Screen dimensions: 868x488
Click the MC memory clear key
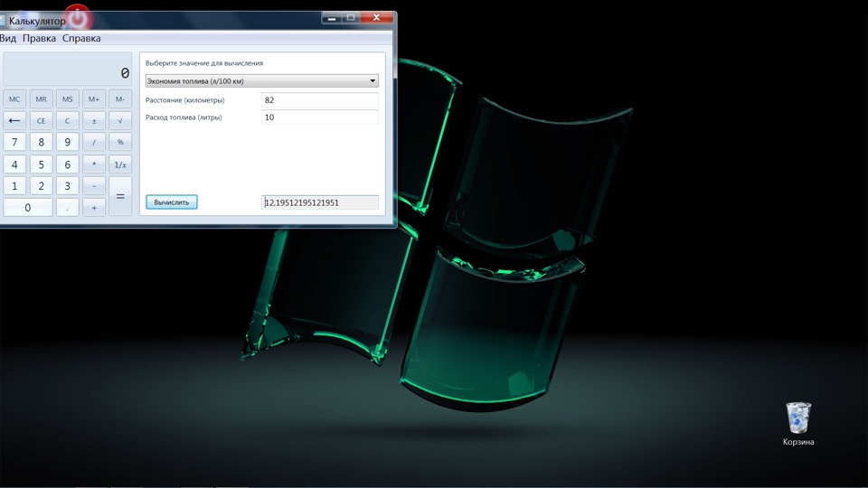click(14, 99)
